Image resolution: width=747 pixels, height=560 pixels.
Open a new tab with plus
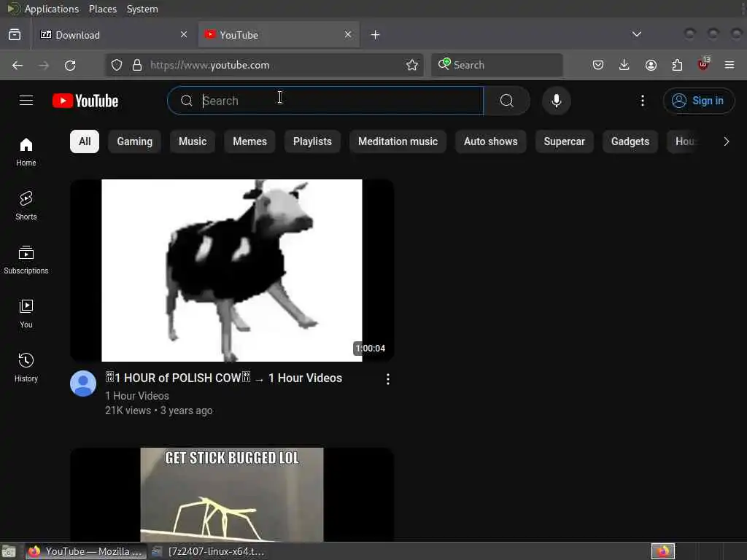376,35
